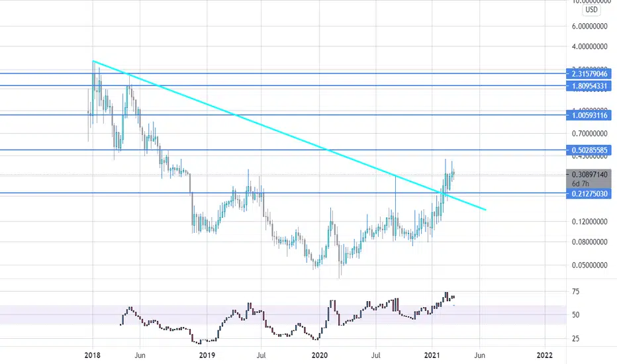The height and width of the screenshot is (364, 617).
Task: Click the 2021 date label on time axis
Action: (x=432, y=355)
